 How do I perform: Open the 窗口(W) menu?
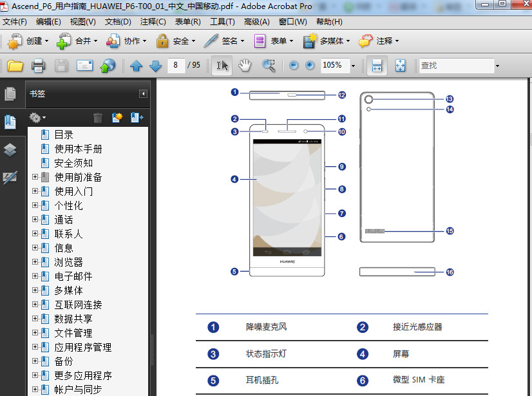click(x=293, y=22)
